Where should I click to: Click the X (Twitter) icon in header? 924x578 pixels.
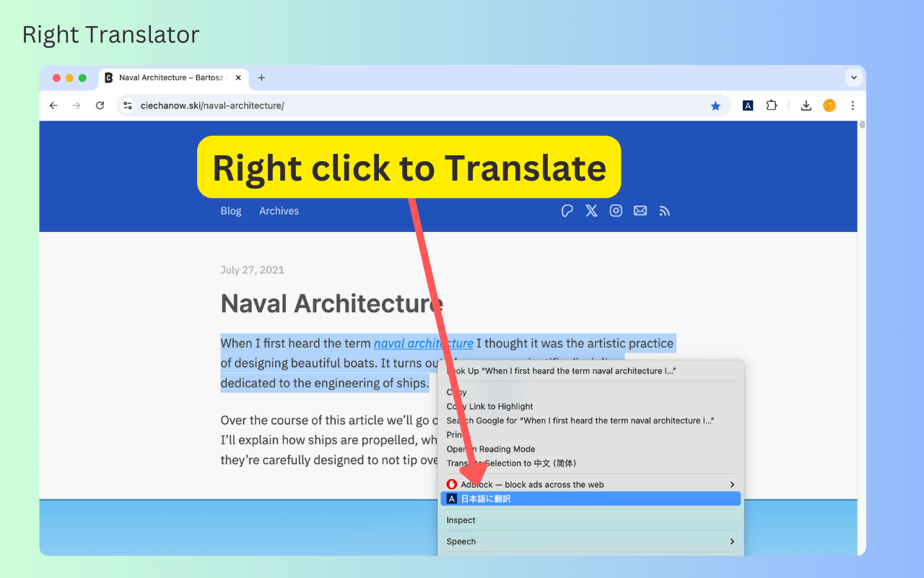(x=591, y=210)
